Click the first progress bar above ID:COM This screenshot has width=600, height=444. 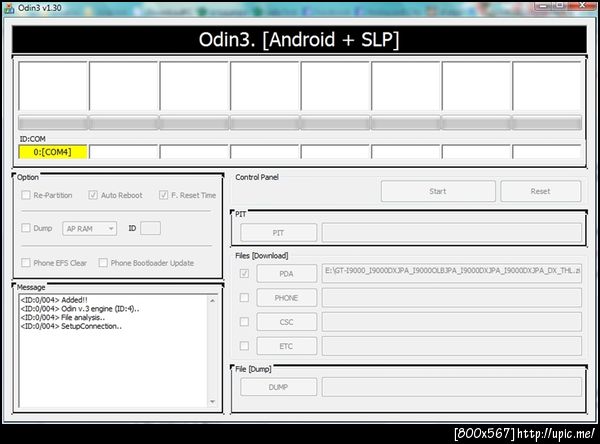pyautogui.click(x=53, y=123)
